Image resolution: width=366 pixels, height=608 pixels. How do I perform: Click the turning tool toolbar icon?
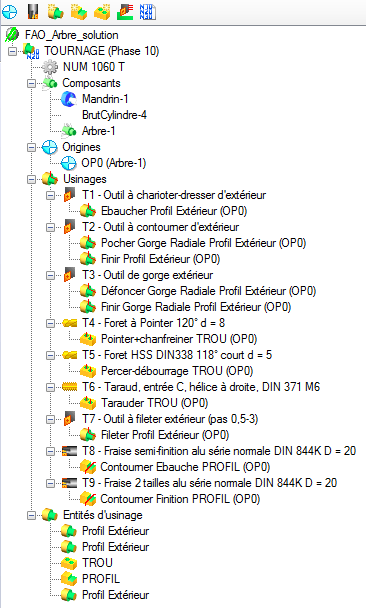(33, 12)
